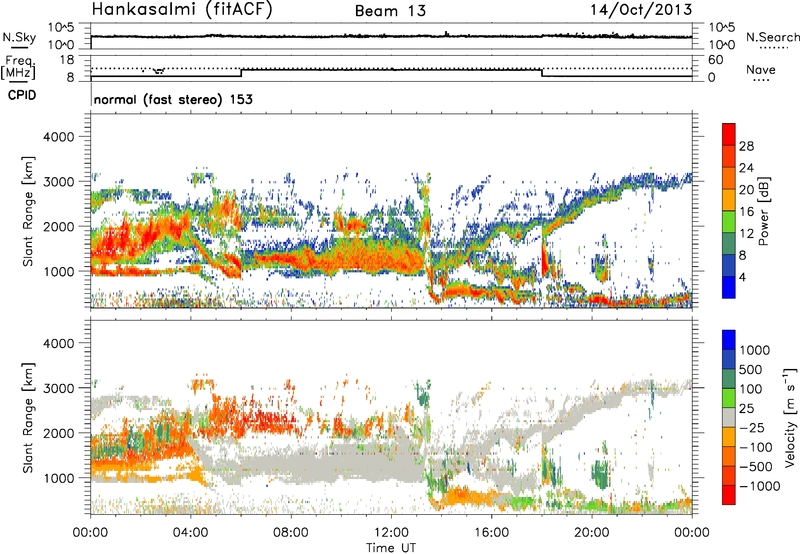Click the '16' label on Power color bar
This screenshot has height=554, width=800.
point(746,212)
